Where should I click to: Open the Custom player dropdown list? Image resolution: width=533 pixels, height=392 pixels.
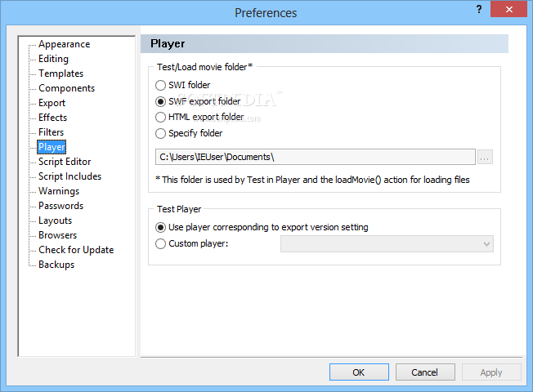coord(487,243)
